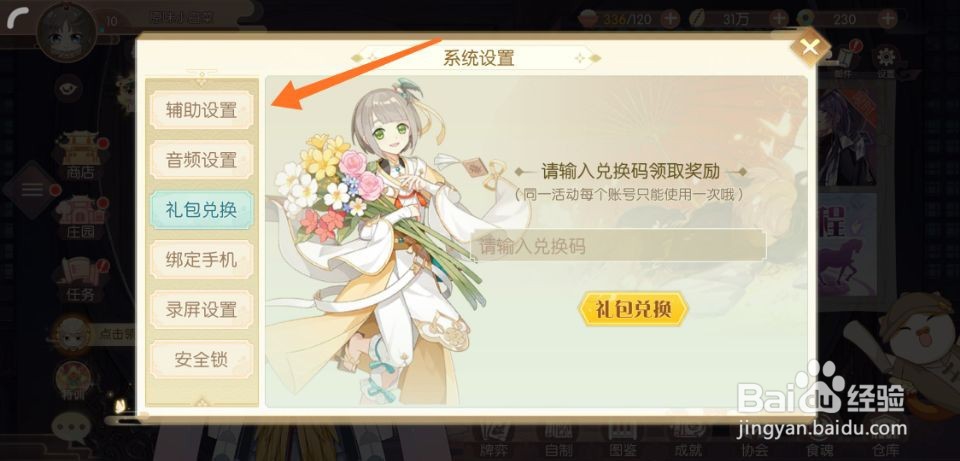960x461 pixels.
Task: Add coins with plus next to 31万
Action: (x=778, y=19)
